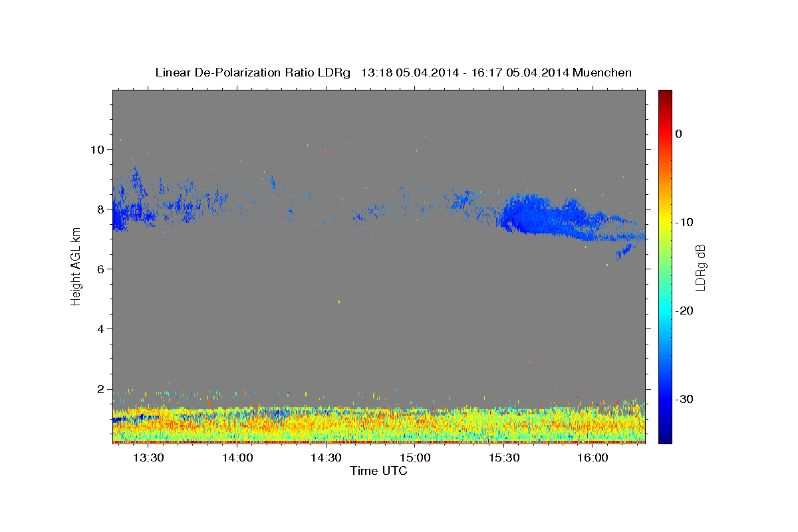Click the '14:30' time axis label
The height and width of the screenshot is (532, 798).
pyautogui.click(x=326, y=458)
